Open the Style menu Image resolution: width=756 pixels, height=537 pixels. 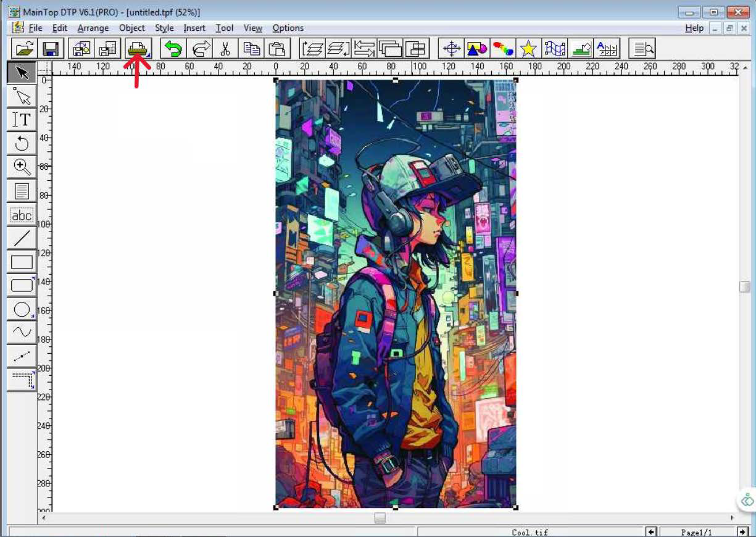(164, 28)
